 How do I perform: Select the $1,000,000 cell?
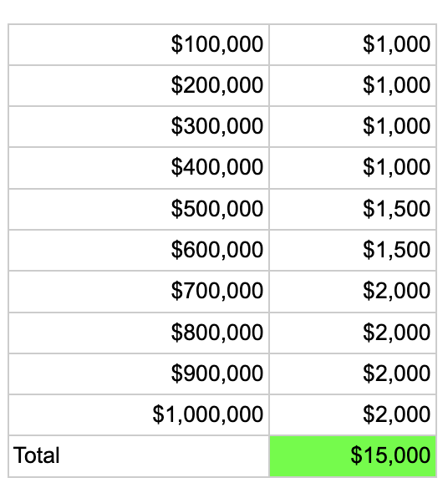(x=139, y=415)
